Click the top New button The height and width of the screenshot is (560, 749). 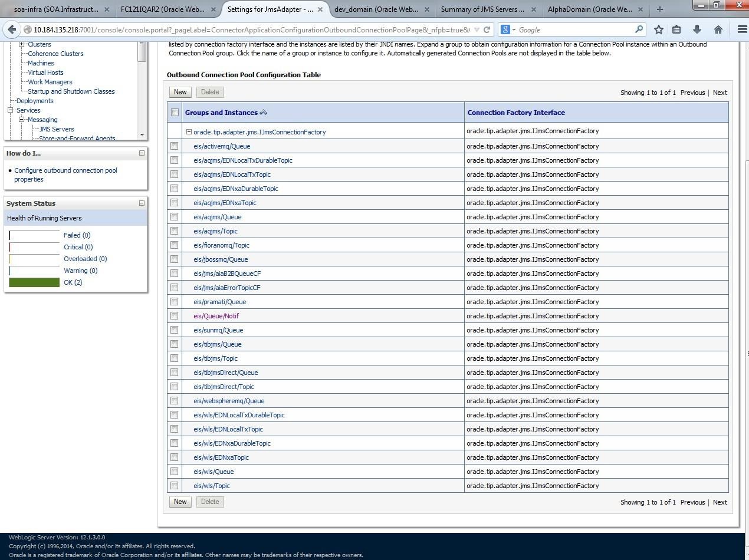tap(180, 92)
